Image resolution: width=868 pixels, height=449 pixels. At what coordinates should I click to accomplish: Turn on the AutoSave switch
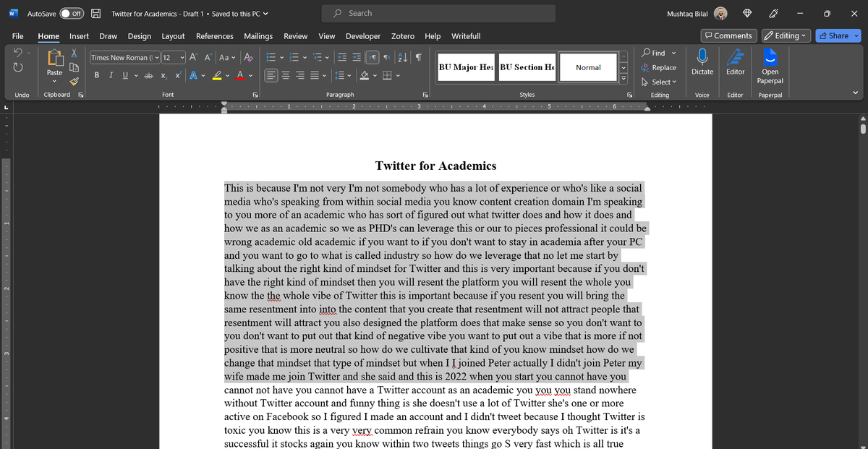[x=71, y=14]
